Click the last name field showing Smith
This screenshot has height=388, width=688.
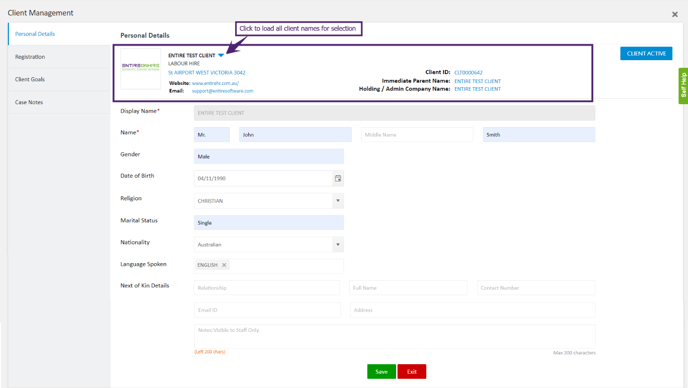pyautogui.click(x=539, y=135)
